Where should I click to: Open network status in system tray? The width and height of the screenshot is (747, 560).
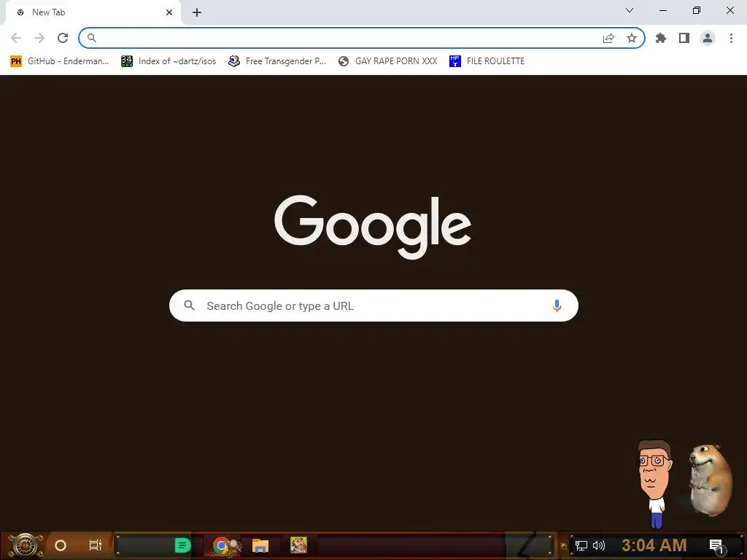click(x=581, y=545)
